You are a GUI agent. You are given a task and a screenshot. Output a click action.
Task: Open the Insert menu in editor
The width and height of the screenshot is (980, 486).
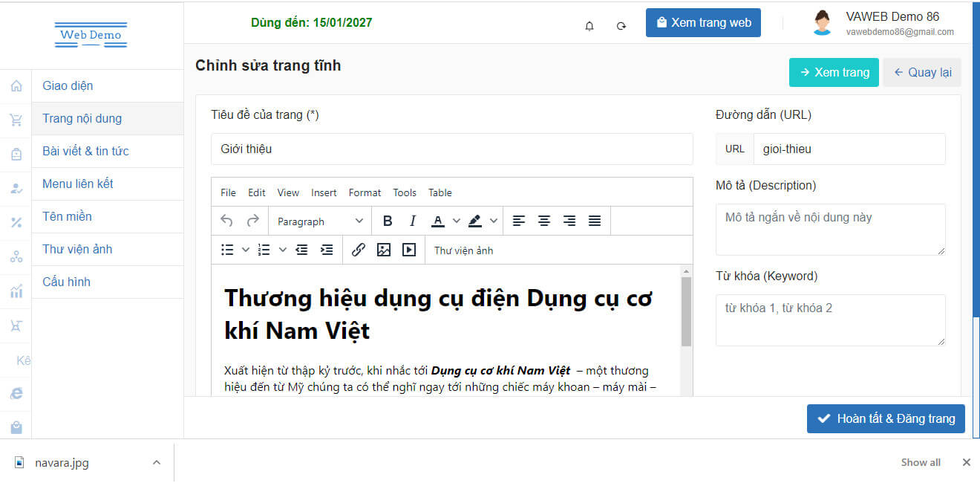[324, 192]
